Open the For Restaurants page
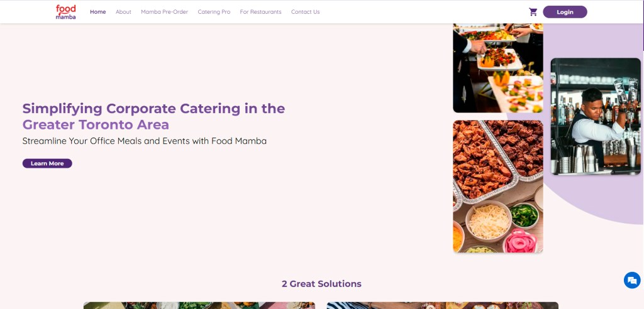 260,12
